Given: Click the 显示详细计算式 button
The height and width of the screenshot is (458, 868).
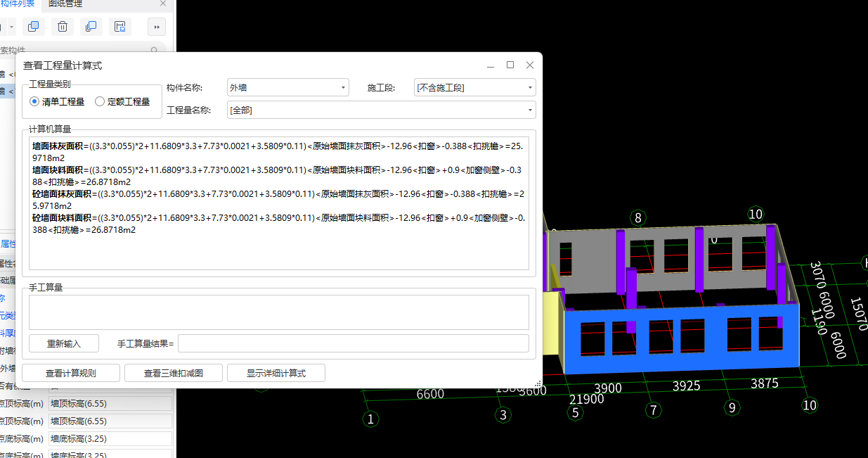Looking at the screenshot, I should pos(276,373).
